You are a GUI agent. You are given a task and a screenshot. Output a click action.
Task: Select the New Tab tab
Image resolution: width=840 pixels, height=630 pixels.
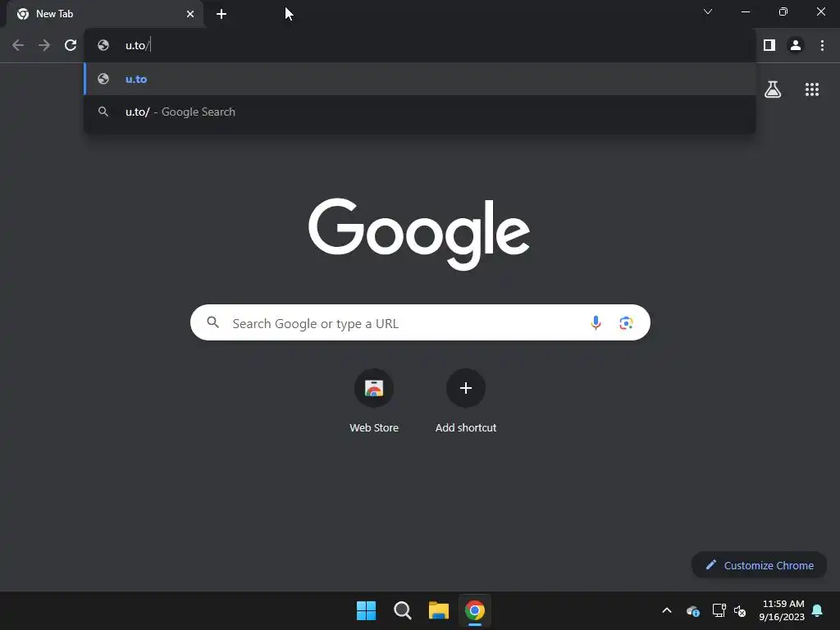pyautogui.click(x=105, y=14)
